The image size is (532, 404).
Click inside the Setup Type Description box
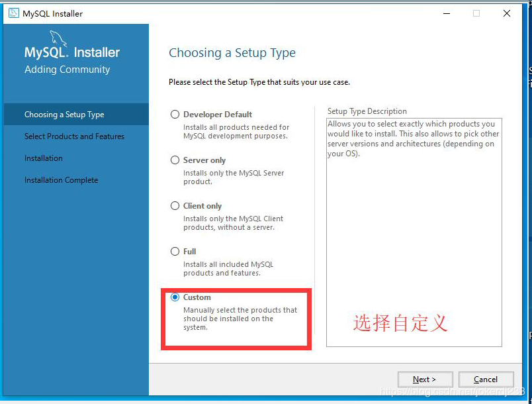(x=414, y=232)
